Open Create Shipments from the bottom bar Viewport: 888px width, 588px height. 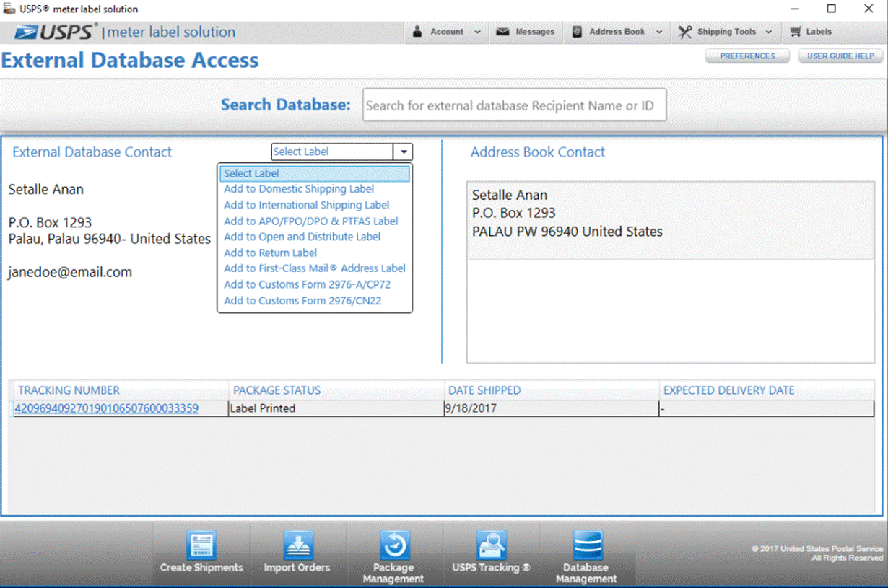201,552
